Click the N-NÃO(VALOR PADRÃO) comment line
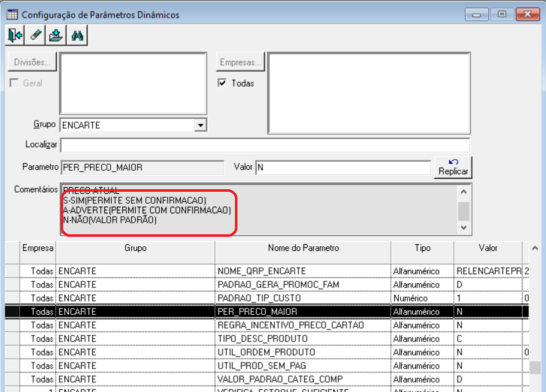The height and width of the screenshot is (392, 546). click(110, 220)
